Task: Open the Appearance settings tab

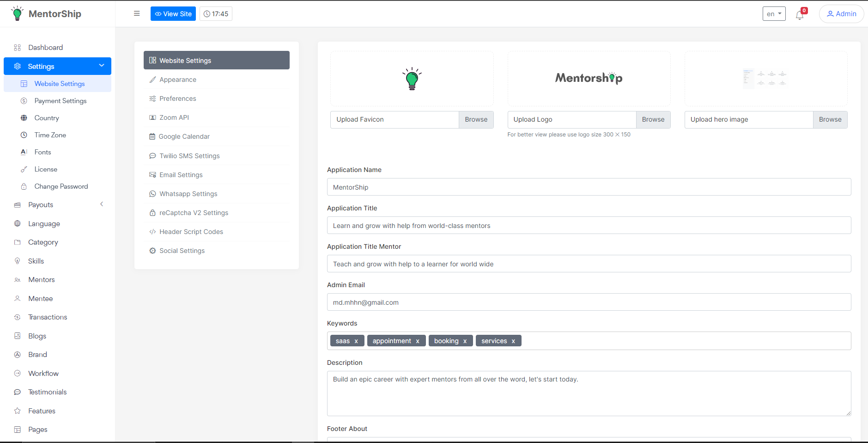Action: (x=178, y=80)
